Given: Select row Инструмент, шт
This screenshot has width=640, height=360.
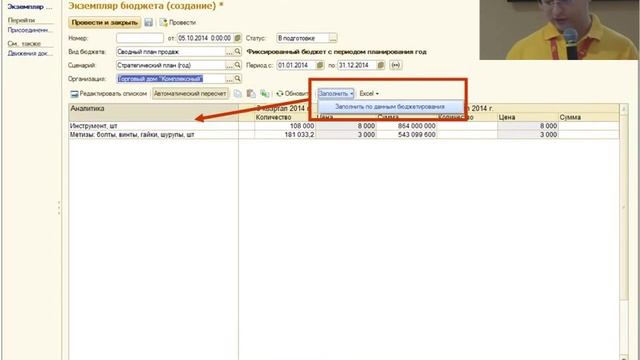Looking at the screenshot, I should point(153,126).
